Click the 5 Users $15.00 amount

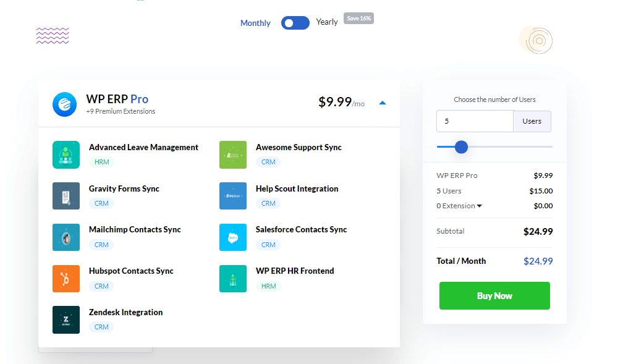[541, 191]
